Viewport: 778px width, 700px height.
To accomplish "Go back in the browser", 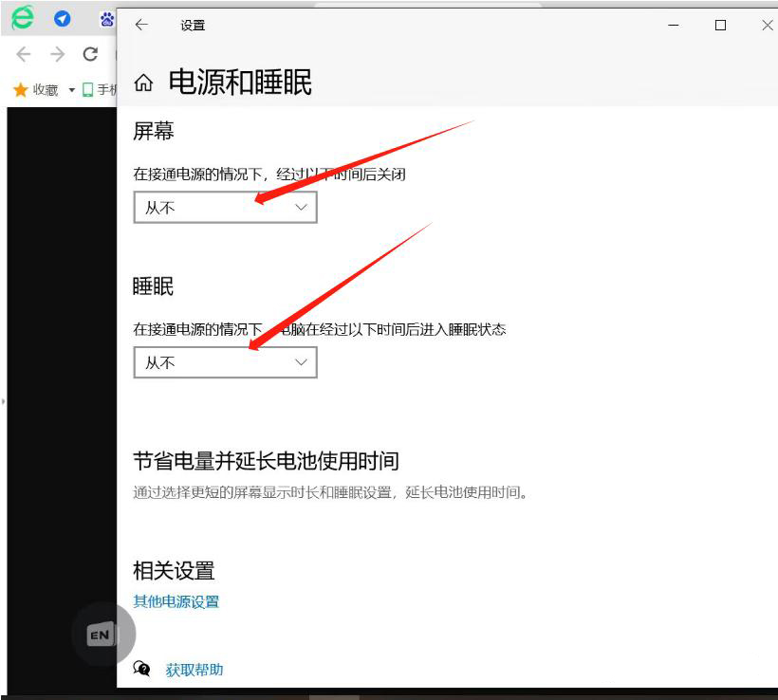I will (24, 53).
